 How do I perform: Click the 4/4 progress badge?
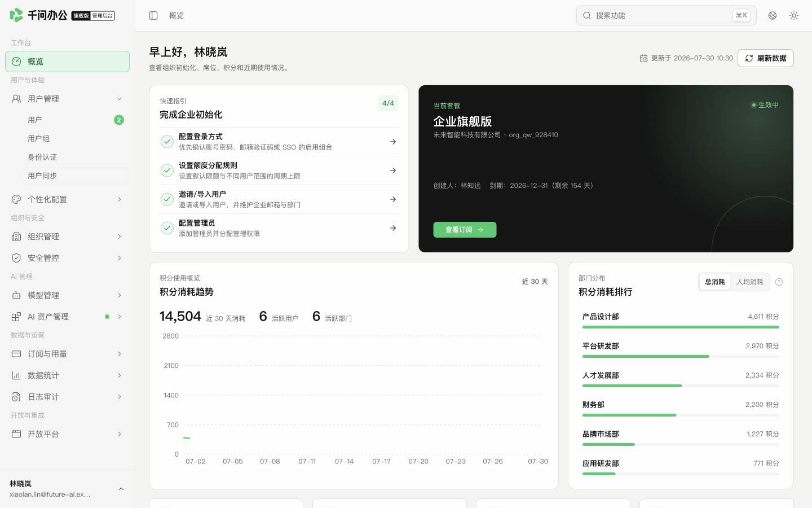tap(388, 103)
